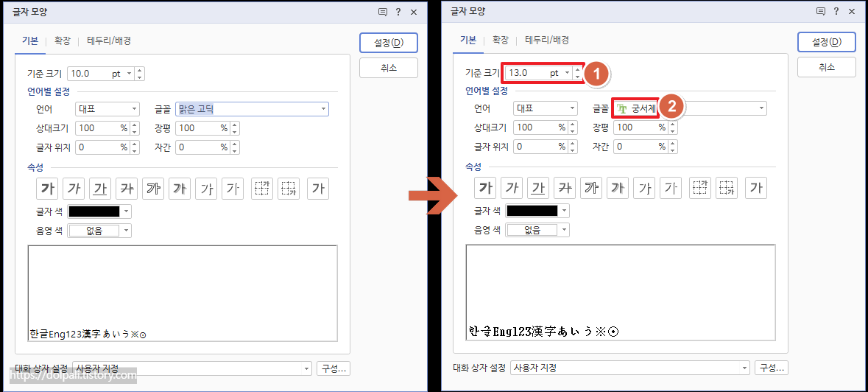Open help icon in left dialog title bar

[x=398, y=12]
